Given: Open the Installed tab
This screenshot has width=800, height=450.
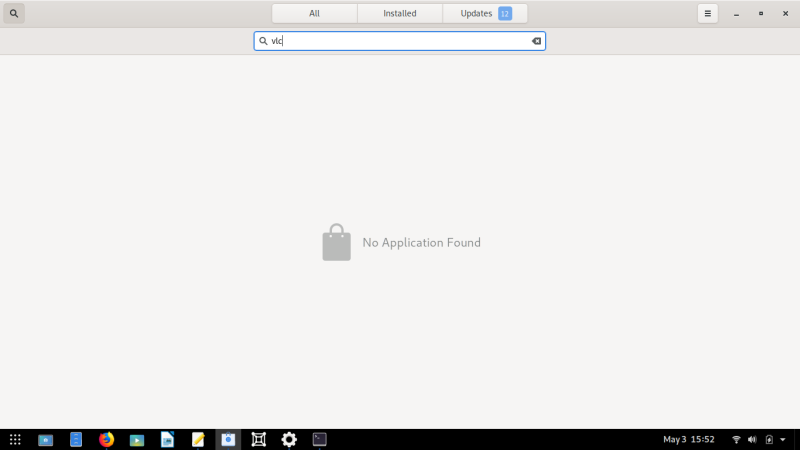Looking at the screenshot, I should pos(399,14).
